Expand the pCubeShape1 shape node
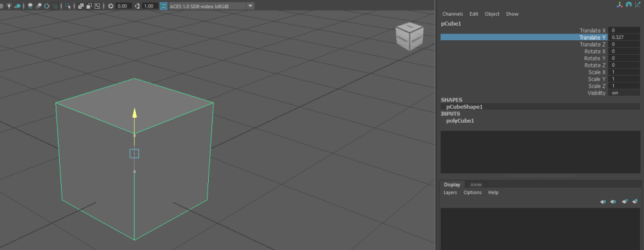This screenshot has width=644, height=250. pyautogui.click(x=464, y=107)
